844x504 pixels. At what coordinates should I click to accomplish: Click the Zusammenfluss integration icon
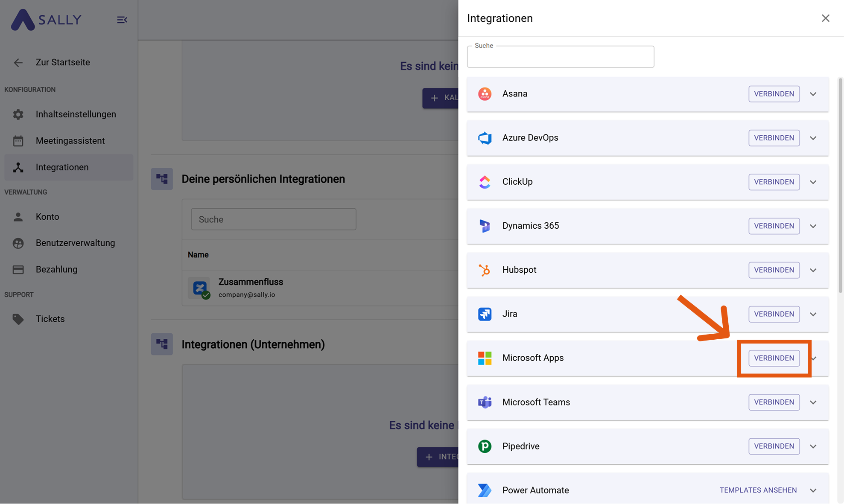[199, 288]
